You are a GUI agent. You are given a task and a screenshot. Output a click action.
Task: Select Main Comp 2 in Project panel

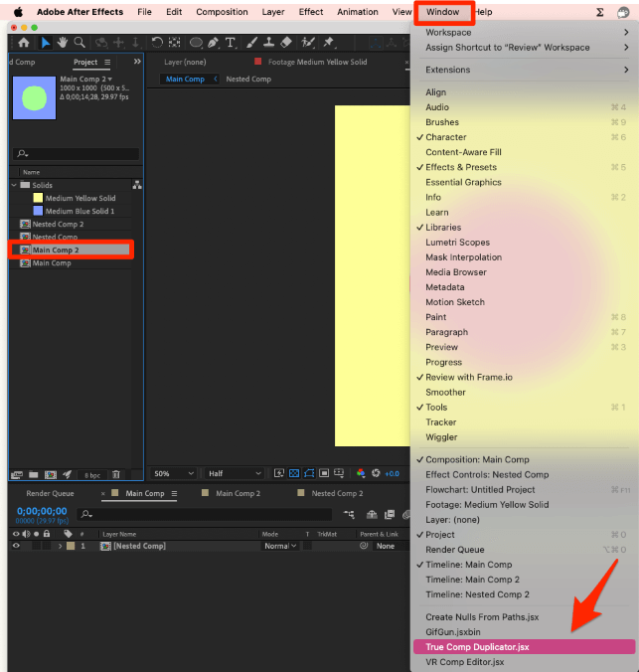[71, 250]
